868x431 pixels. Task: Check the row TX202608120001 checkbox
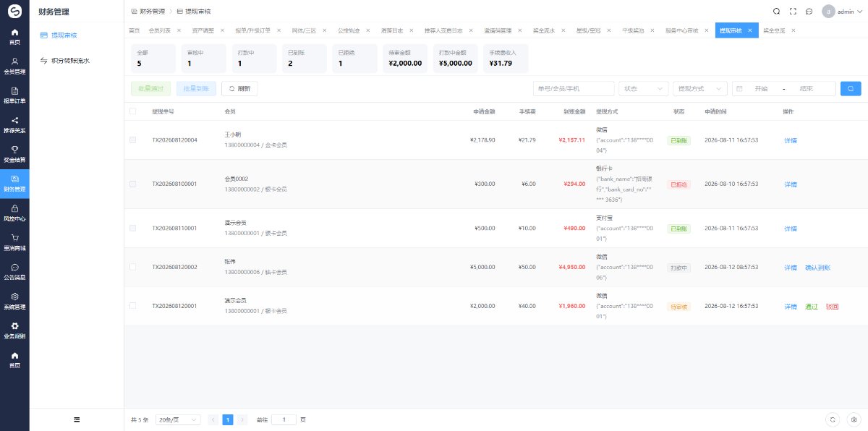pos(132,306)
